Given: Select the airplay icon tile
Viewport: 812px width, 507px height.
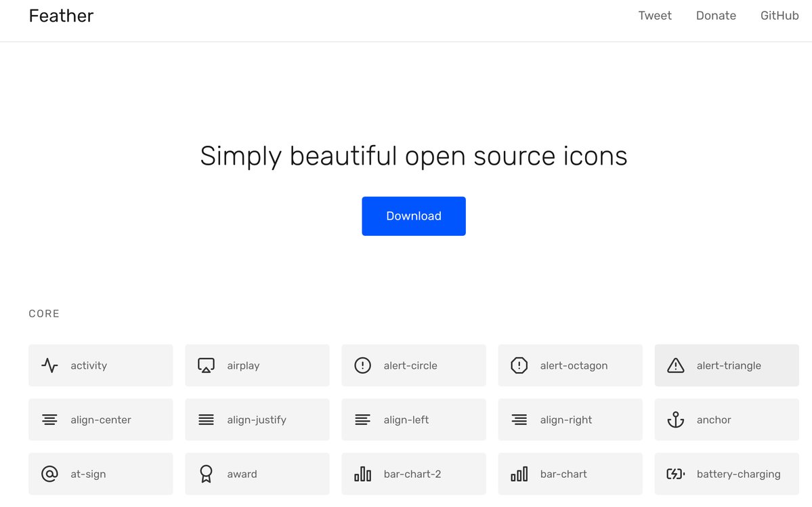Looking at the screenshot, I should (257, 365).
